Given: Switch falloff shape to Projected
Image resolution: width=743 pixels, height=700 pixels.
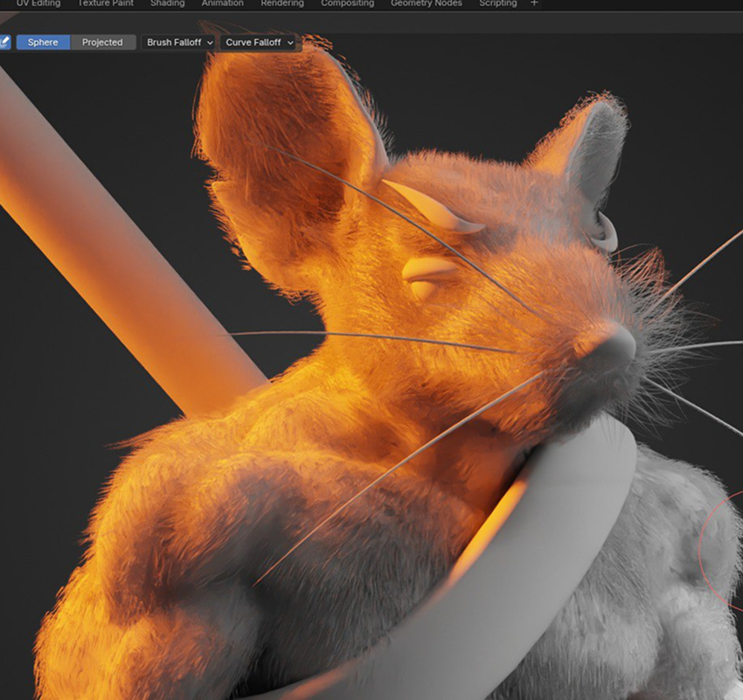Looking at the screenshot, I should tap(102, 42).
